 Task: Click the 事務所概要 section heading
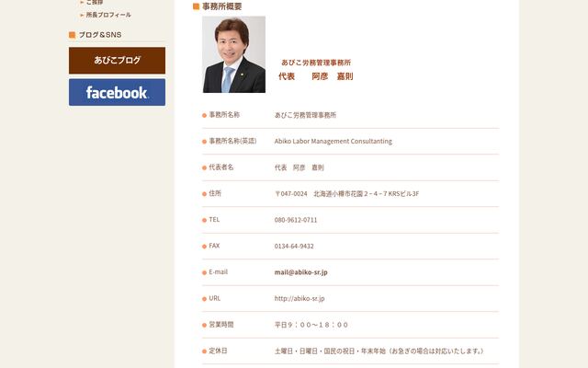pyautogui.click(x=222, y=6)
